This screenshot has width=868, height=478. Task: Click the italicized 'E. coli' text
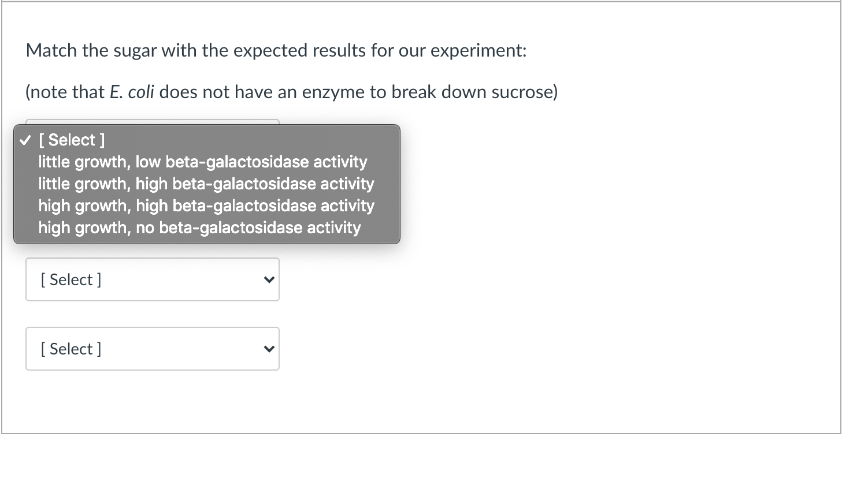(131, 91)
